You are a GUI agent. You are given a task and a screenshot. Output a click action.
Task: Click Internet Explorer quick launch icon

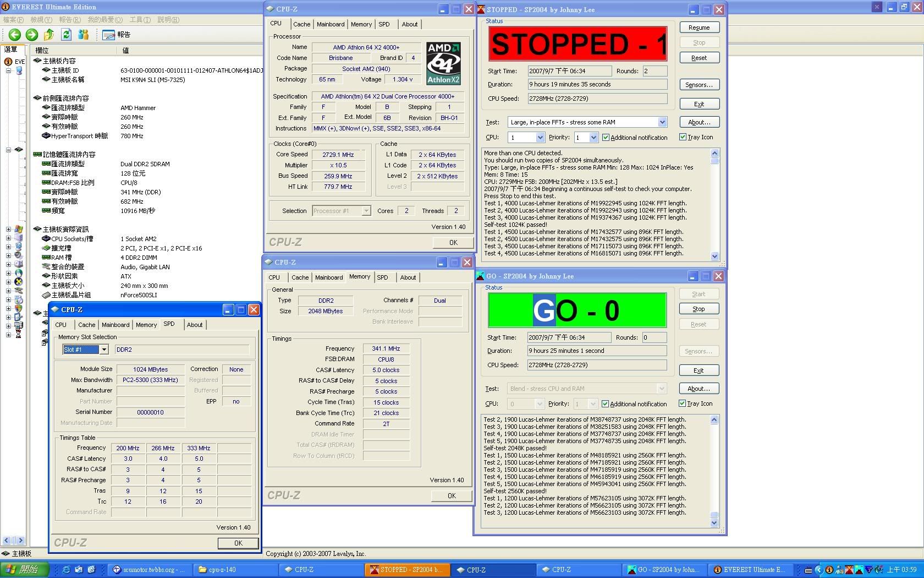pos(66,570)
